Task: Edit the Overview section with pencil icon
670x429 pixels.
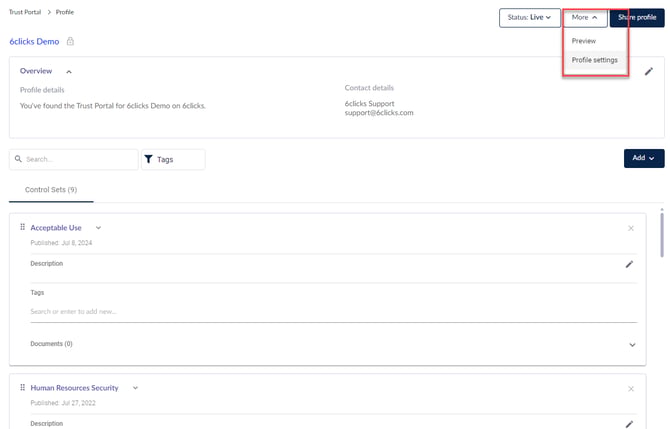Action: [x=649, y=72]
